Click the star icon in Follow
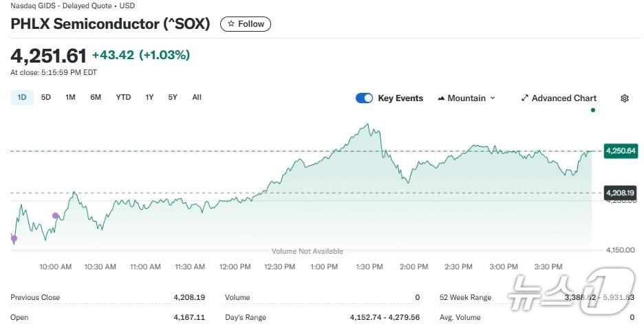The width and height of the screenshot is (644, 324). [x=230, y=24]
